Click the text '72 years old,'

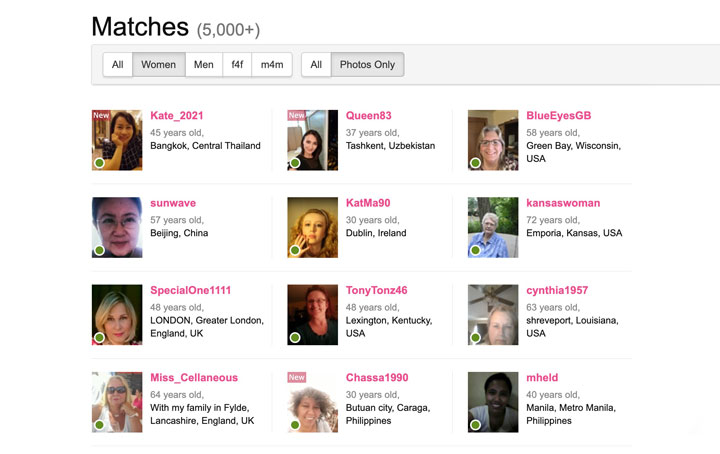[553, 220]
